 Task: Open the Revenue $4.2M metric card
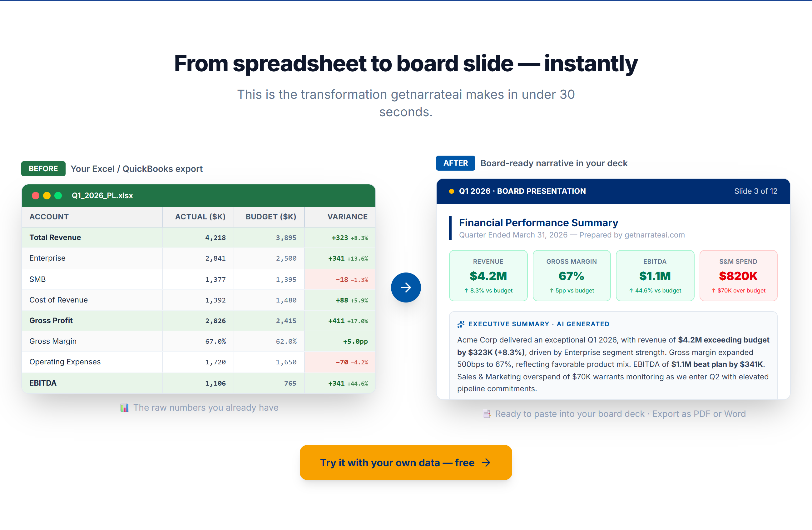pyautogui.click(x=488, y=276)
